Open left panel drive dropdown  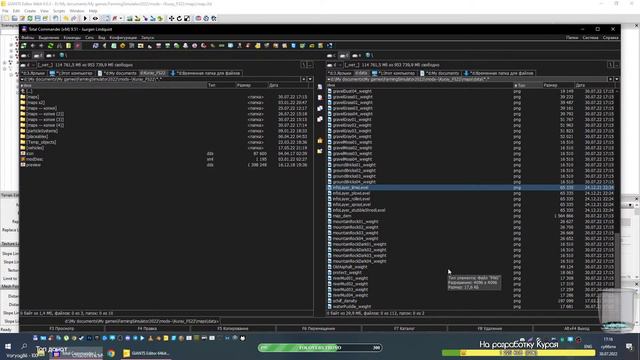28,65
